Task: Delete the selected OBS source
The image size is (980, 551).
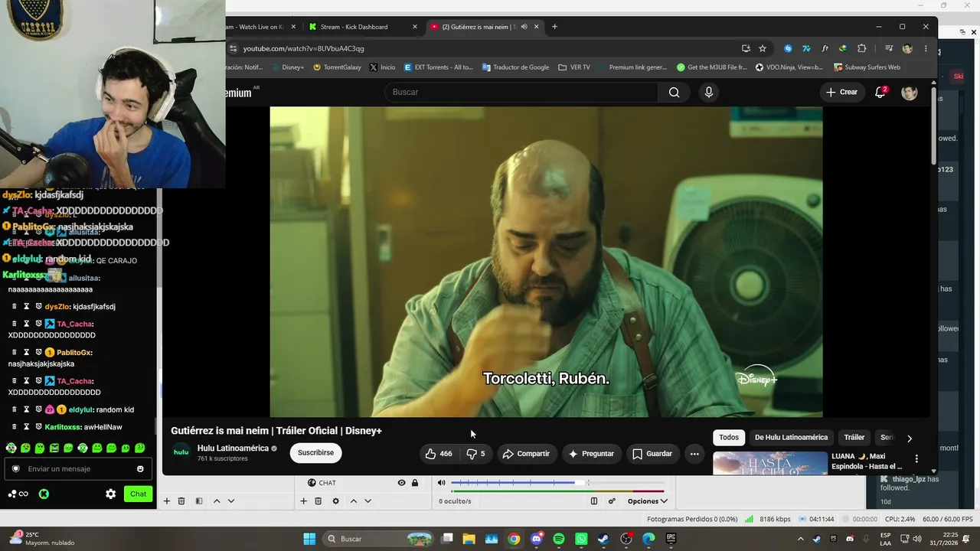Action: tap(318, 501)
